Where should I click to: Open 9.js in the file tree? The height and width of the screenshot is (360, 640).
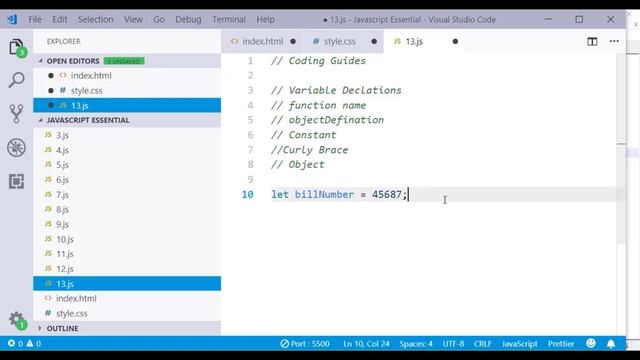coord(127,224)
